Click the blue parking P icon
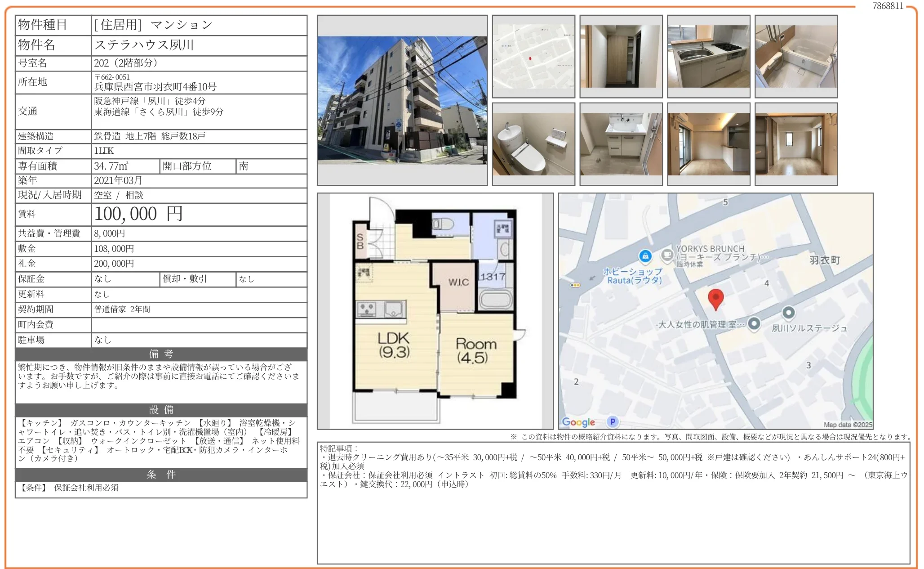This screenshot has height=569, width=924. coord(612,421)
